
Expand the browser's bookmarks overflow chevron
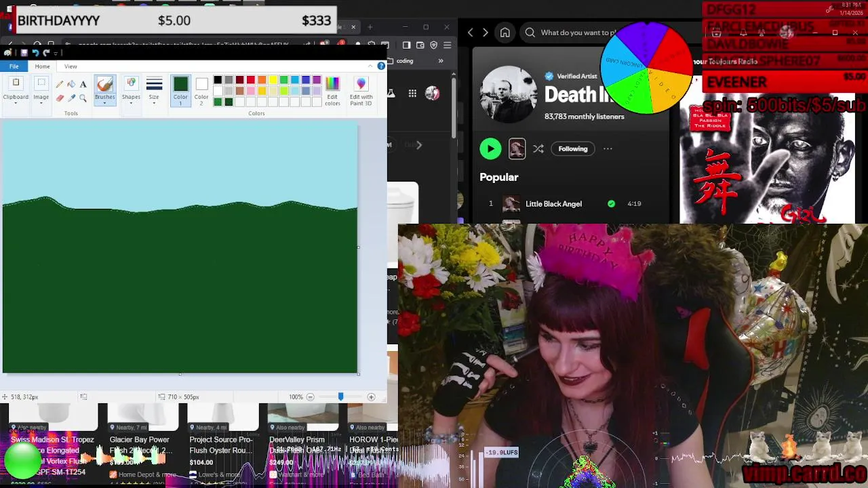[441, 61]
